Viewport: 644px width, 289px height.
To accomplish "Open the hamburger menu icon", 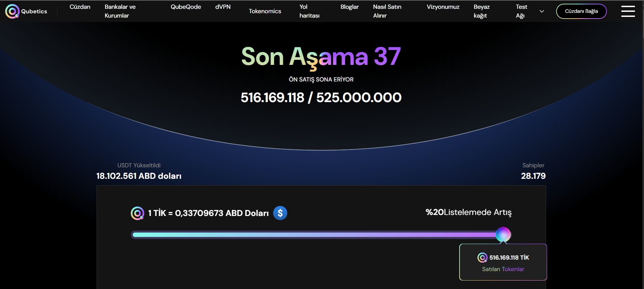I will pyautogui.click(x=628, y=11).
